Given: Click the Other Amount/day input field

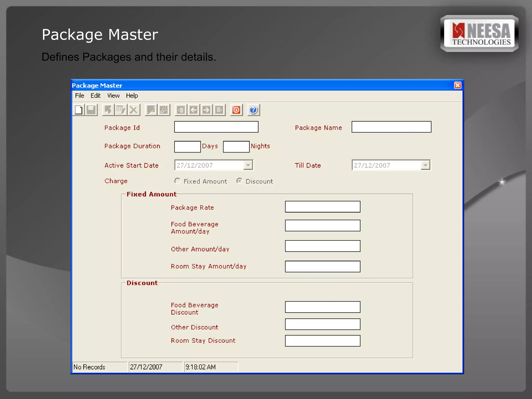Looking at the screenshot, I should 323,246.
